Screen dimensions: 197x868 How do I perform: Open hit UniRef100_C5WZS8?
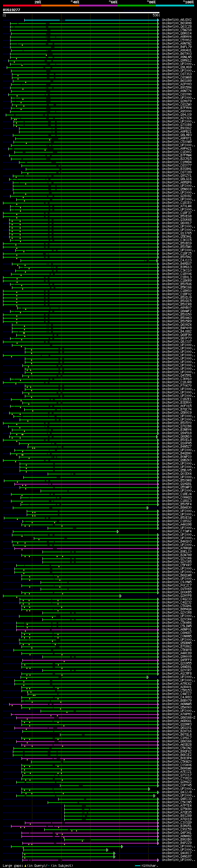(x=177, y=30)
